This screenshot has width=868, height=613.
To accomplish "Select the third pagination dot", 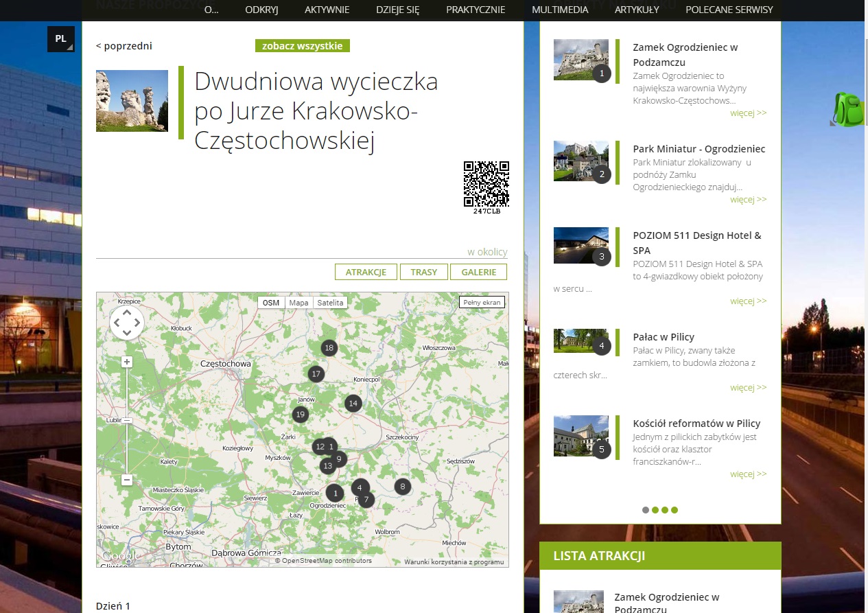I will tap(665, 510).
